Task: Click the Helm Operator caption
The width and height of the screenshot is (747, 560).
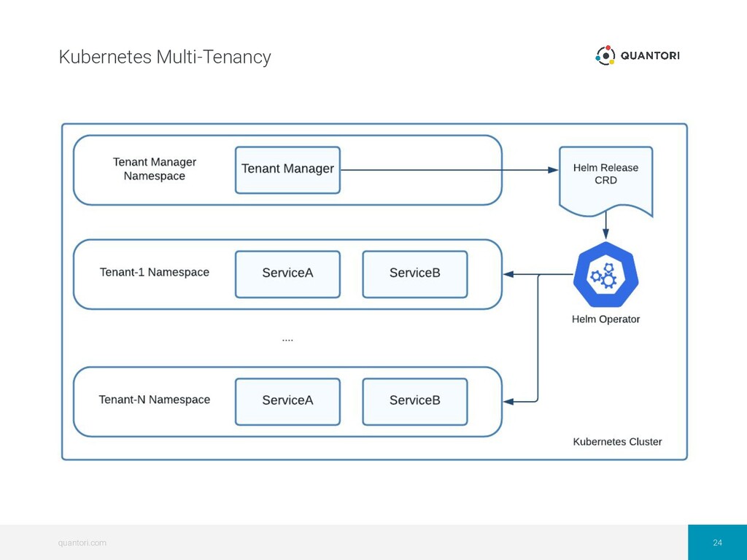Action: [605, 319]
